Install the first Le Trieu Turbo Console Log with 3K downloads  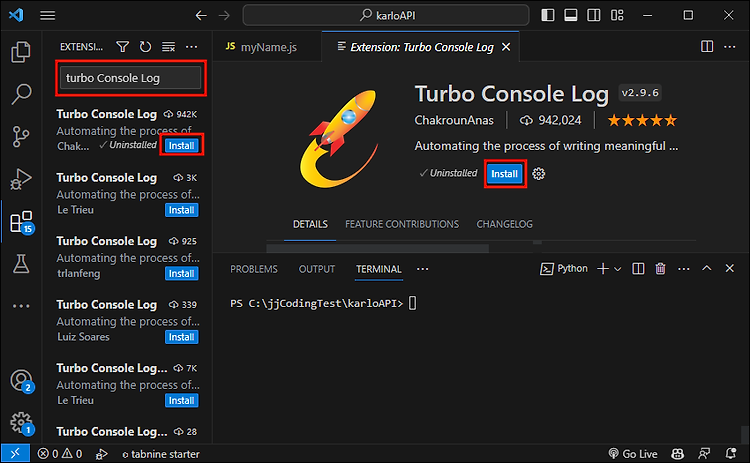click(x=181, y=210)
